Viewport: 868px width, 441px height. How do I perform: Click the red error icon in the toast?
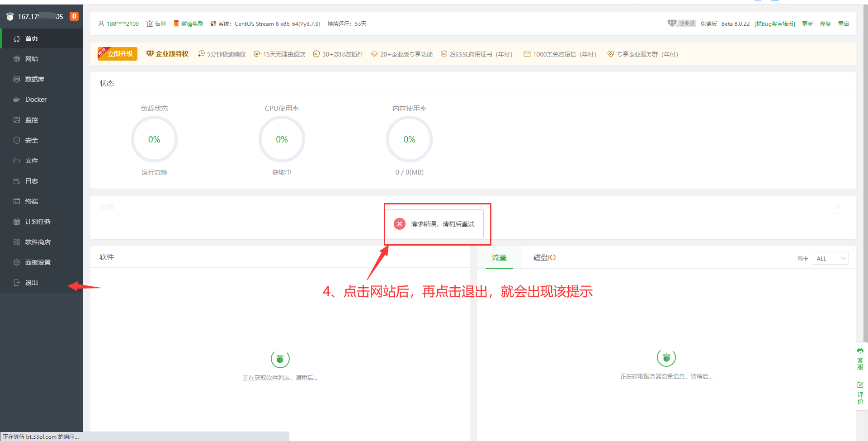[400, 224]
